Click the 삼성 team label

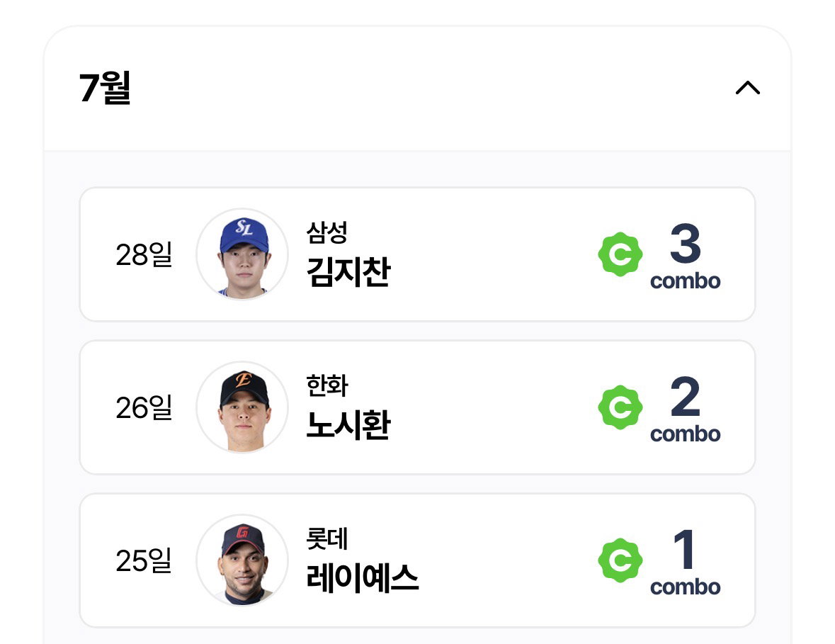(327, 232)
